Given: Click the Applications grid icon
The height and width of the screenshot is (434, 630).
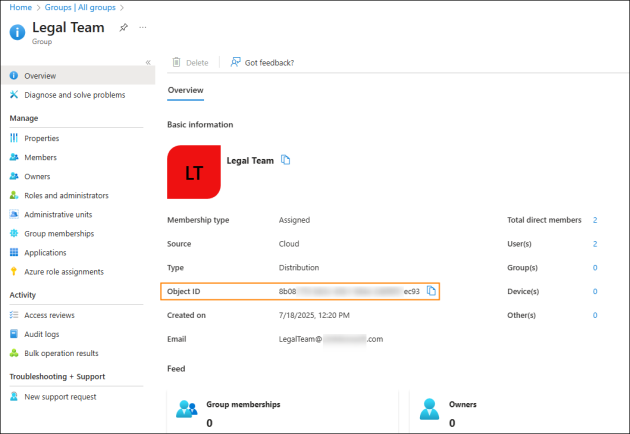Looking at the screenshot, I should click(x=14, y=252).
